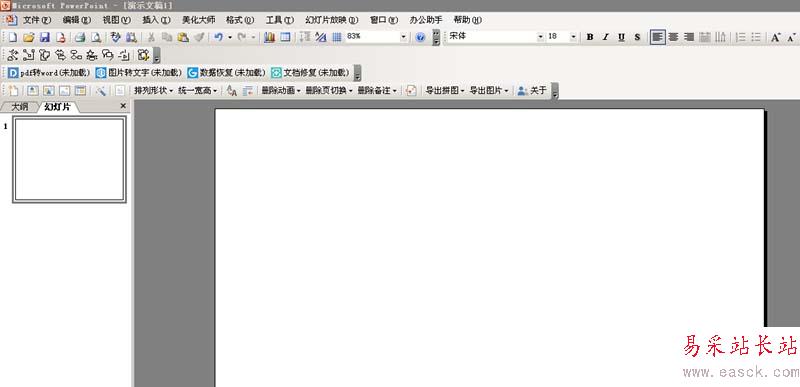Open the 排列形状 dropdown
Image resolution: width=800 pixels, height=387 pixels.
click(154, 90)
